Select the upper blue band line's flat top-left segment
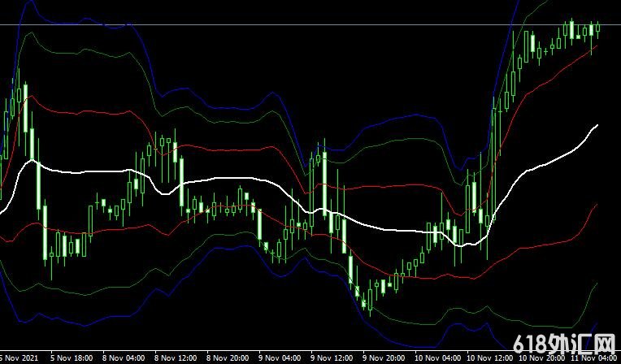Viewport: 621px width, 364px height. click(81, 23)
